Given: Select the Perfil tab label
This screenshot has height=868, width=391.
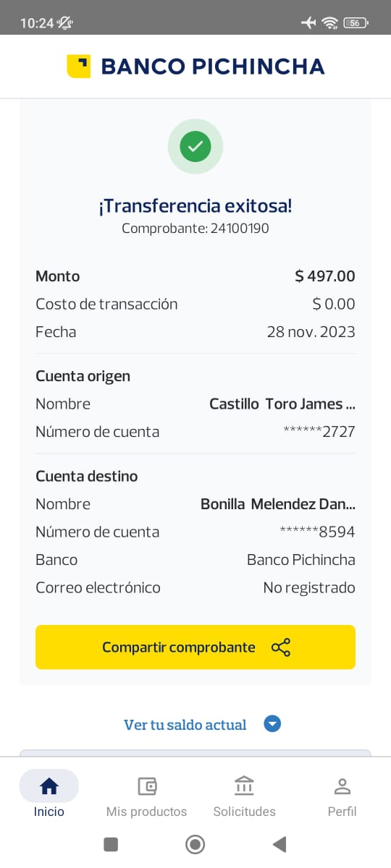Looking at the screenshot, I should [x=342, y=812].
